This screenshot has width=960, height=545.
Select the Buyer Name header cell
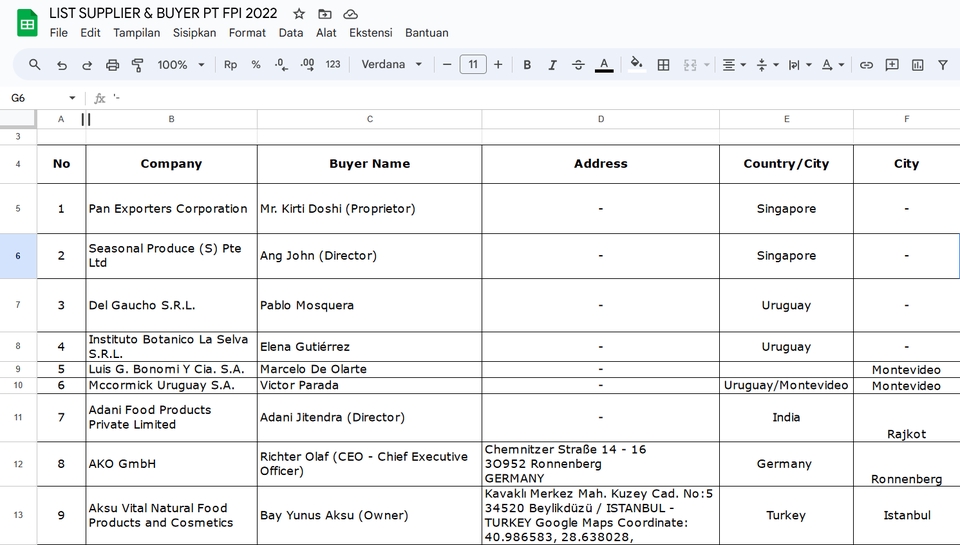tap(370, 164)
